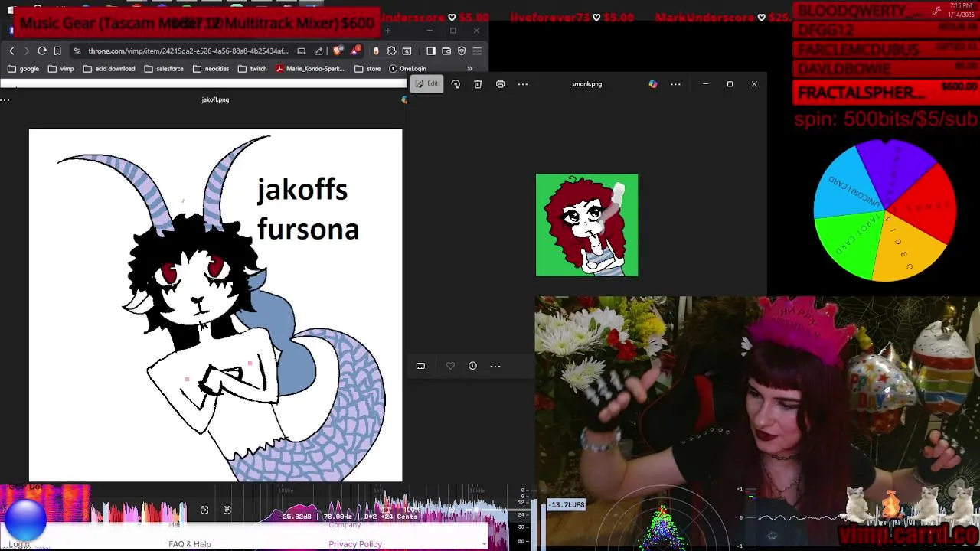Open the Brave VPN shield icon
Screen dimensions: 980x551
462,51
